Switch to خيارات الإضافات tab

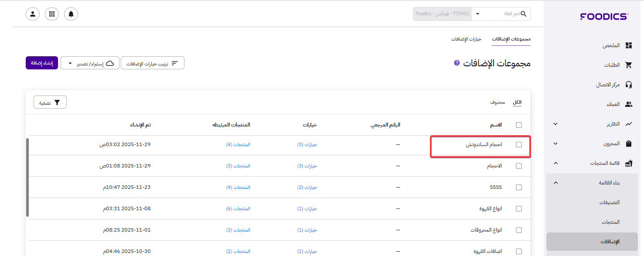(x=466, y=39)
